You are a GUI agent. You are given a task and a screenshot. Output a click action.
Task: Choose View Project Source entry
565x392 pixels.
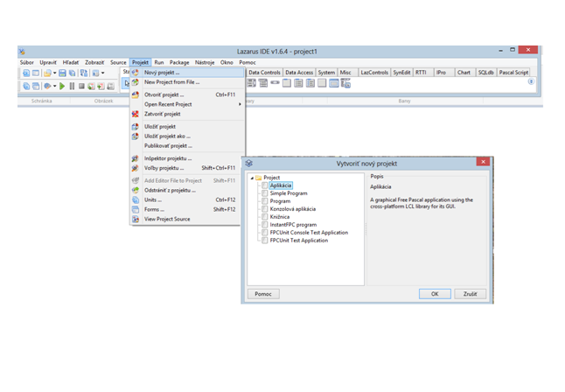187,220
